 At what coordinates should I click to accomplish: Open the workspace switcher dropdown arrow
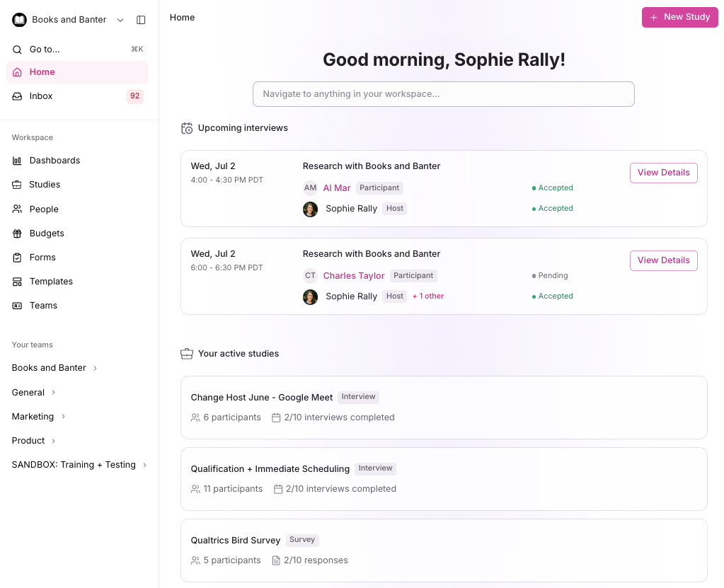120,20
